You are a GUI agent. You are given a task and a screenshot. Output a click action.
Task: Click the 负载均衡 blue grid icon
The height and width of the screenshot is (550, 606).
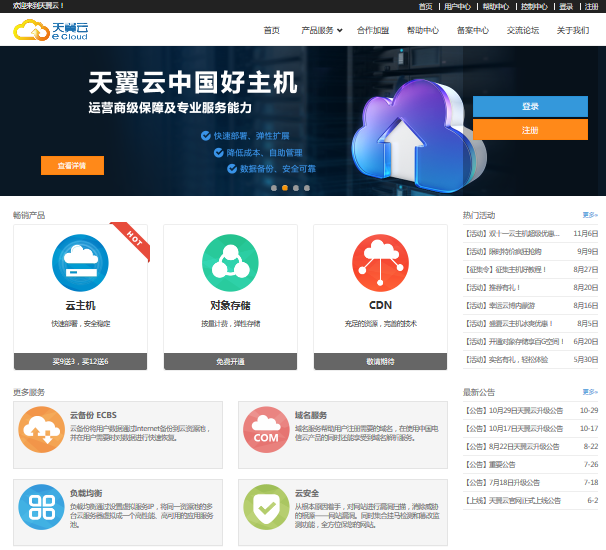(x=41, y=507)
